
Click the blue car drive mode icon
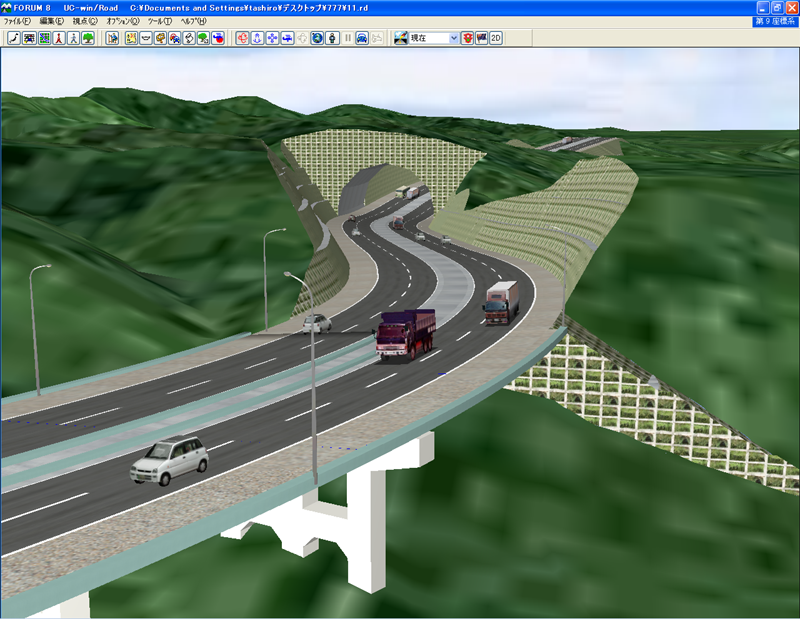(362, 38)
